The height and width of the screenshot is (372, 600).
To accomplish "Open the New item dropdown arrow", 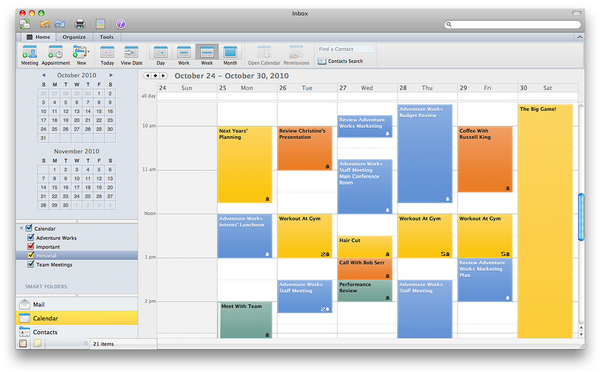I will (88, 51).
